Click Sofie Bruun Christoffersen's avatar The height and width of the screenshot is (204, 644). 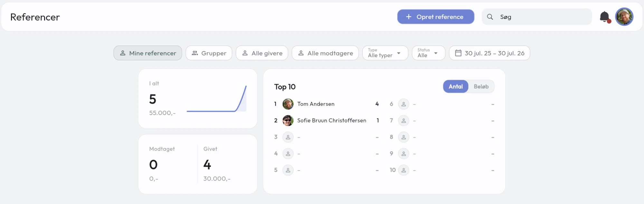[x=288, y=120]
